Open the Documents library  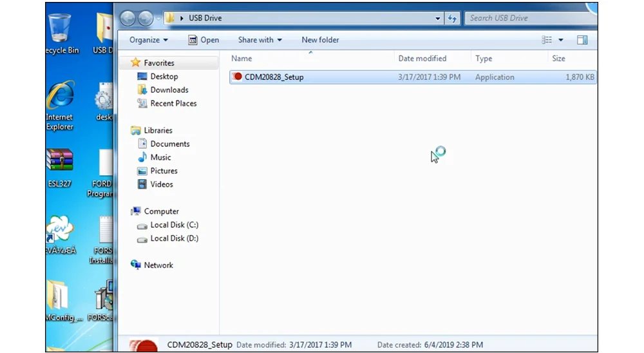coord(169,144)
